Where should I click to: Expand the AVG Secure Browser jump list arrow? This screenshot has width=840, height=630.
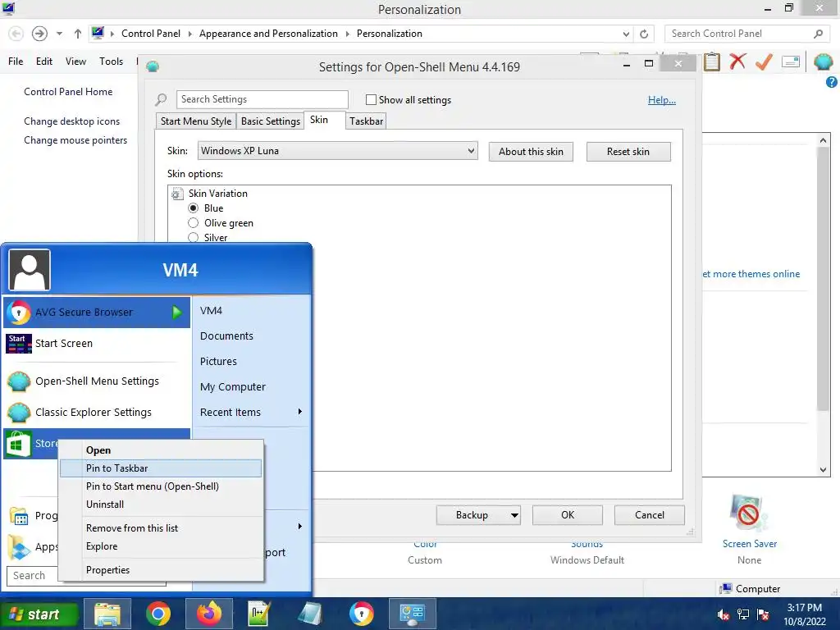(x=177, y=313)
